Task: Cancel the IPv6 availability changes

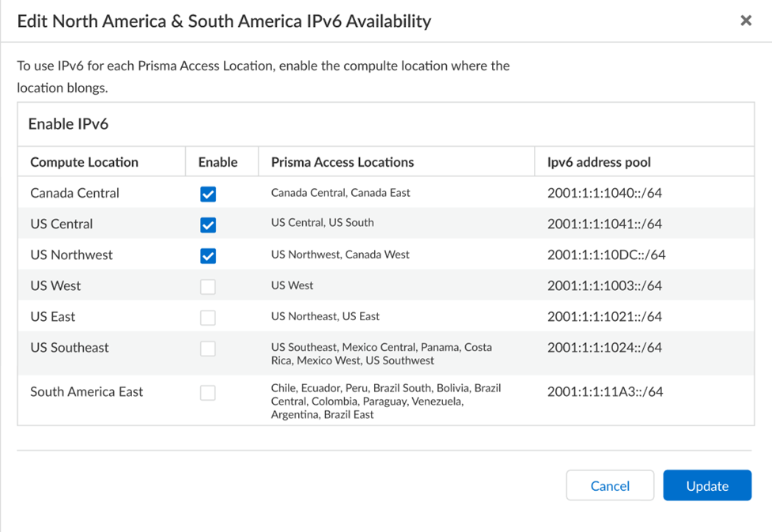Action: 610,485
